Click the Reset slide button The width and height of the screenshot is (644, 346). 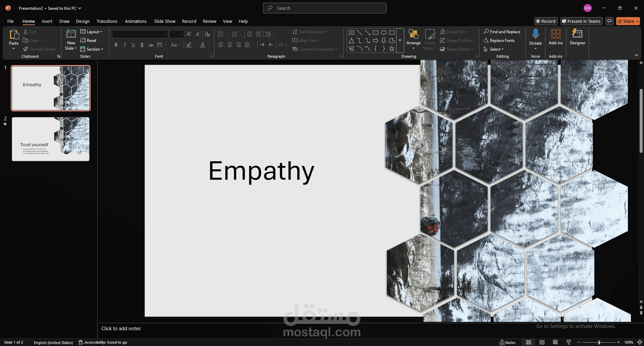(x=88, y=40)
